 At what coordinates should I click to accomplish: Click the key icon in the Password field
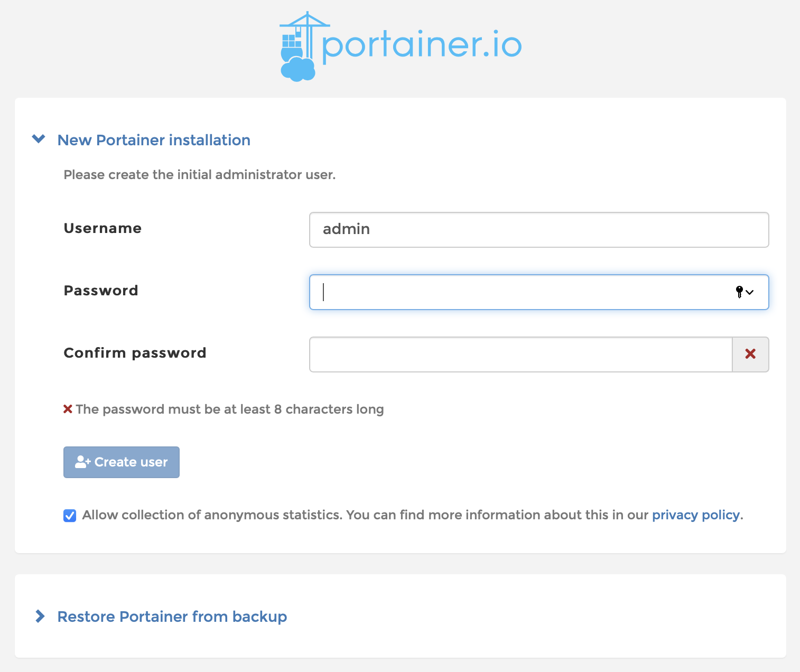click(x=739, y=292)
